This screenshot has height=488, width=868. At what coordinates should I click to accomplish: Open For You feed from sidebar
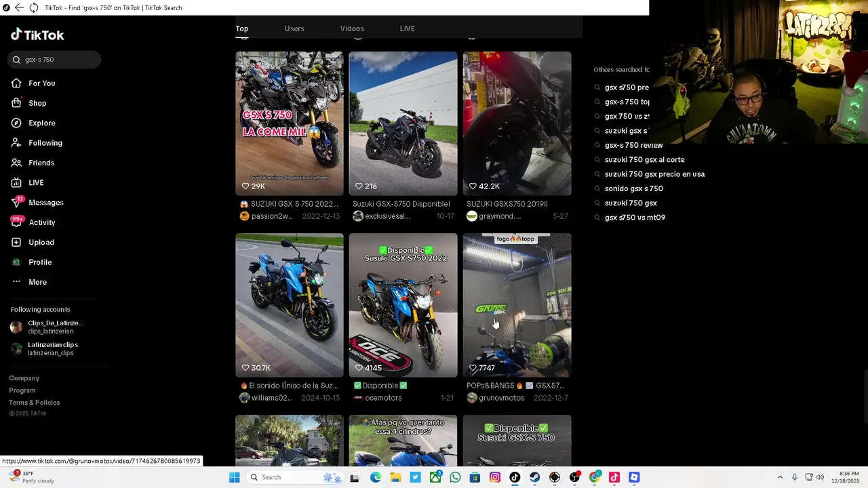pos(33,83)
